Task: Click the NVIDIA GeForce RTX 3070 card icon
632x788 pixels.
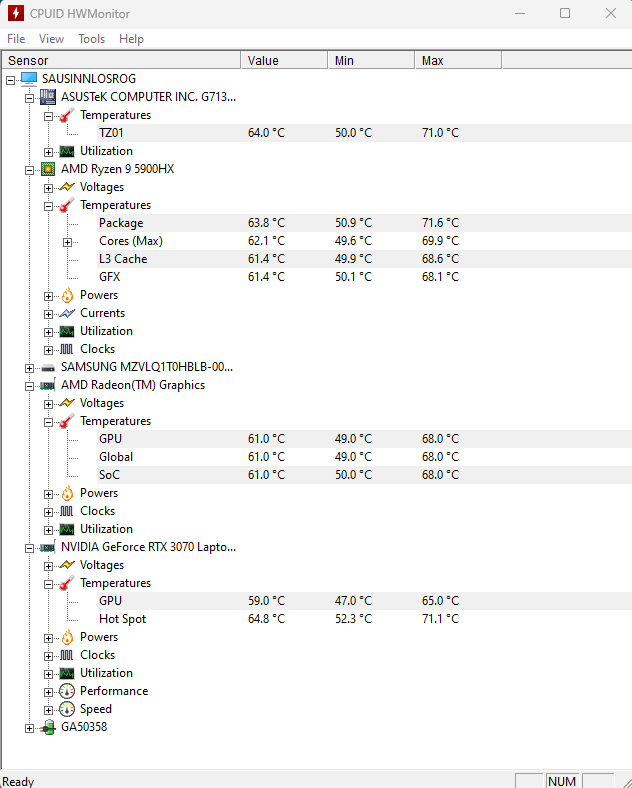Action: point(48,547)
